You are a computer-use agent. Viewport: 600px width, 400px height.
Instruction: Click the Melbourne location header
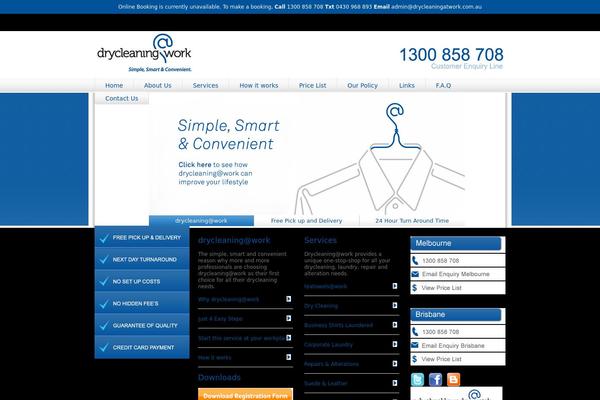tap(456, 243)
